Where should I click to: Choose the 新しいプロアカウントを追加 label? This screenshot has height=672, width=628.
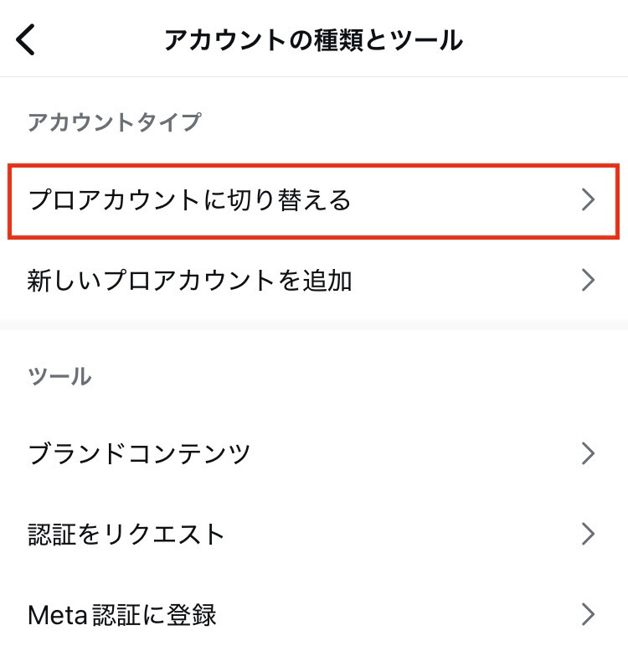point(189,280)
